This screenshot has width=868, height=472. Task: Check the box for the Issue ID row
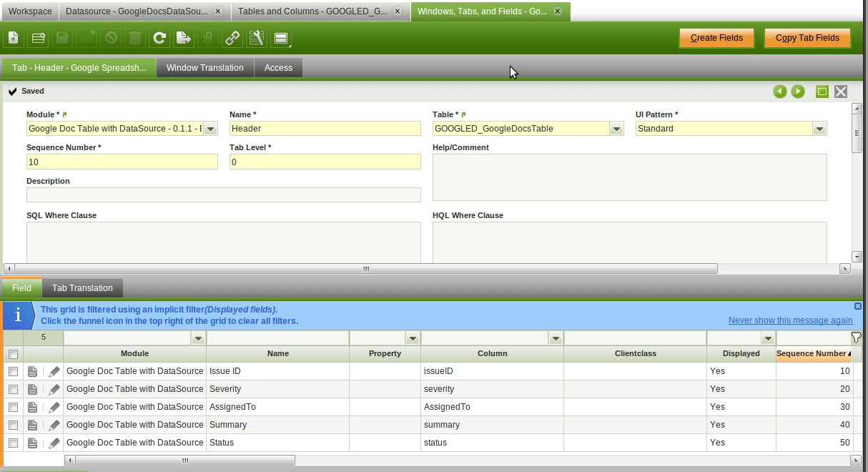(13, 371)
